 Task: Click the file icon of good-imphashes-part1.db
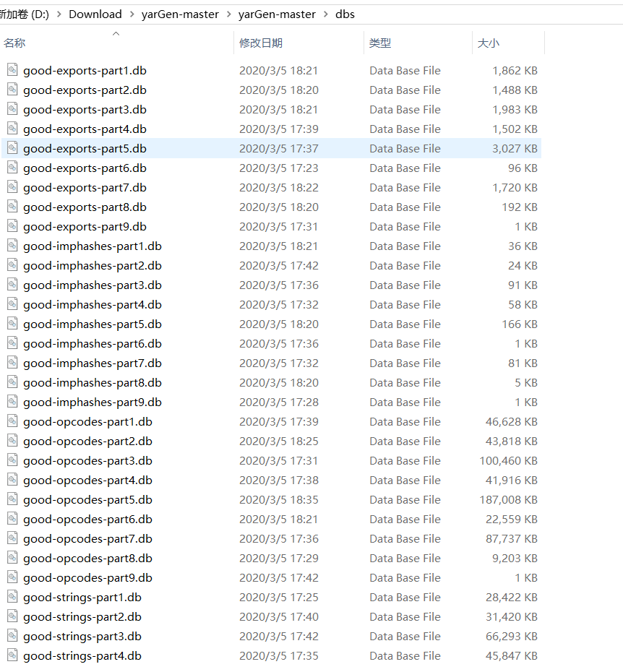click(12, 246)
